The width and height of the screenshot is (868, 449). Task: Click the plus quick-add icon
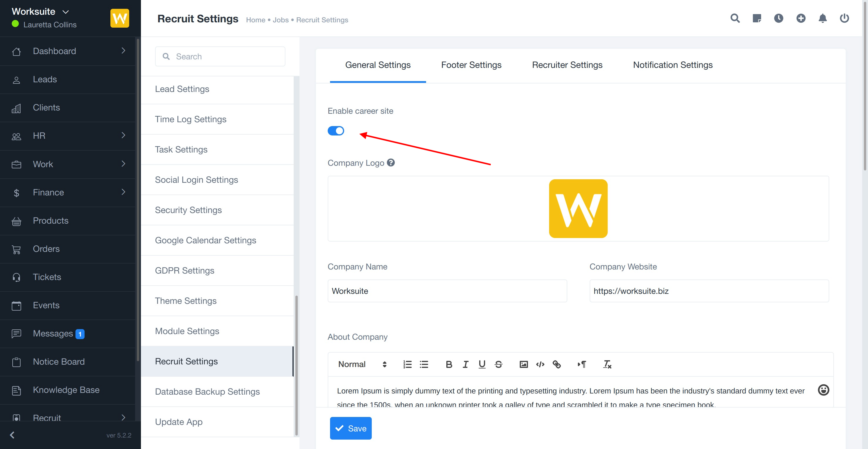click(800, 18)
